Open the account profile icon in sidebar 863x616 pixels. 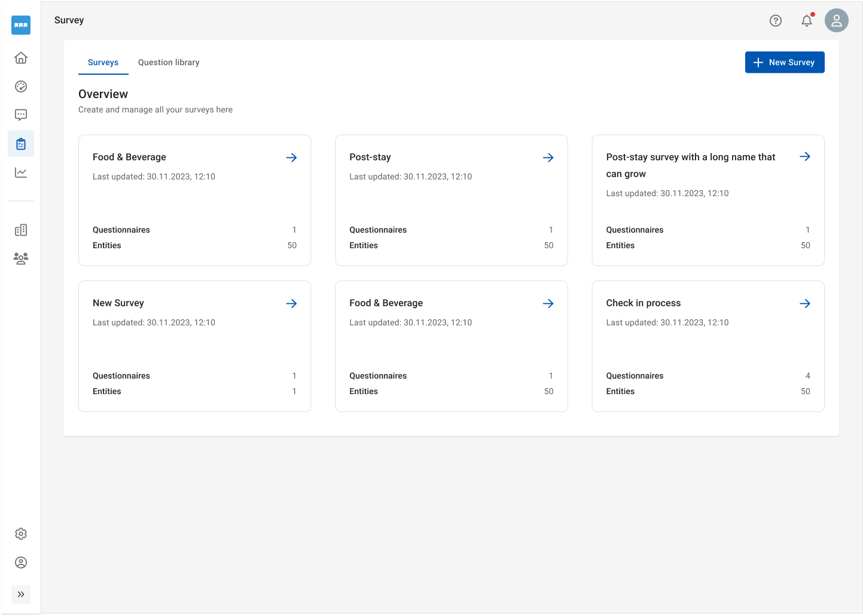(21, 562)
